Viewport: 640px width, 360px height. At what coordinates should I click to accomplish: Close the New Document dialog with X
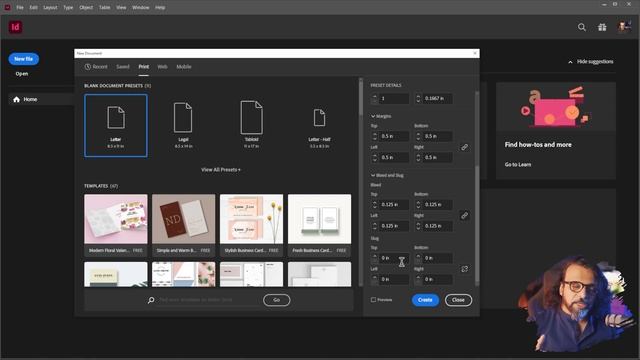pyautogui.click(x=475, y=53)
